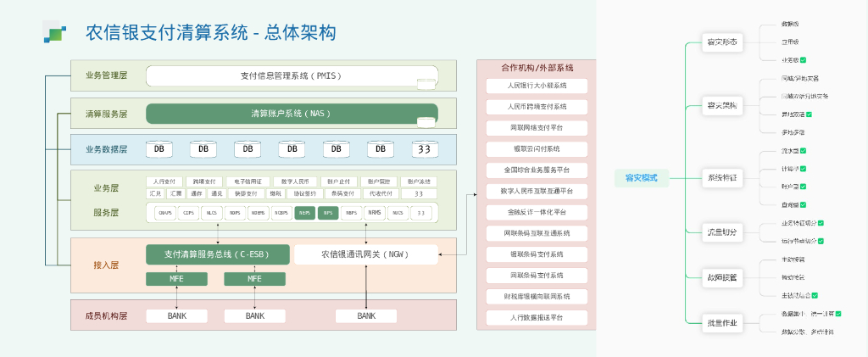Toggle the green check next to 运行节点切分
868x357 pixels.
(821, 241)
